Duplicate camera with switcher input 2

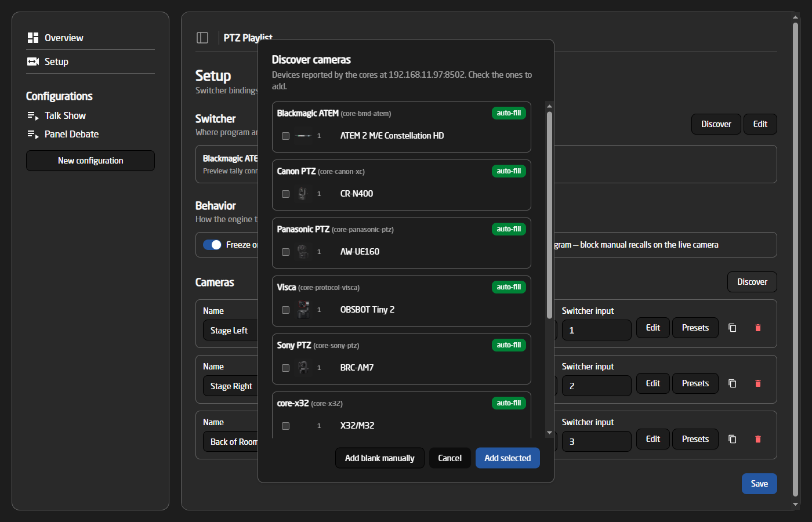[x=733, y=383]
